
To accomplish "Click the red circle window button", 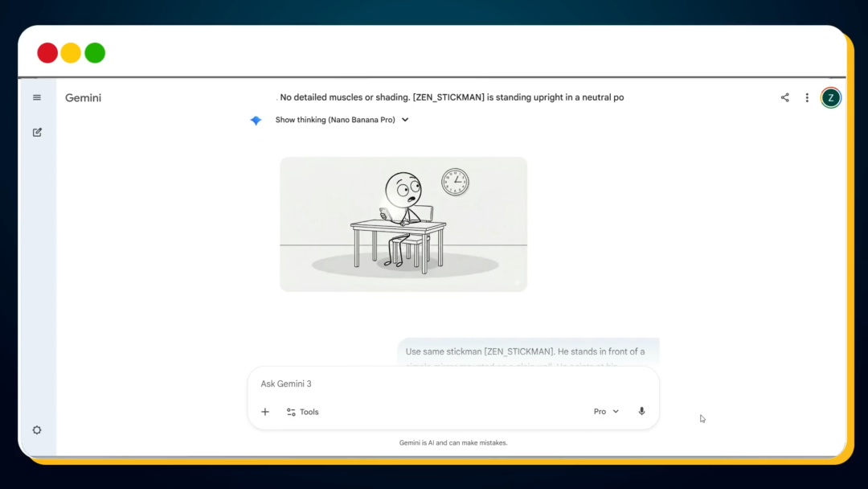I will pos(47,53).
